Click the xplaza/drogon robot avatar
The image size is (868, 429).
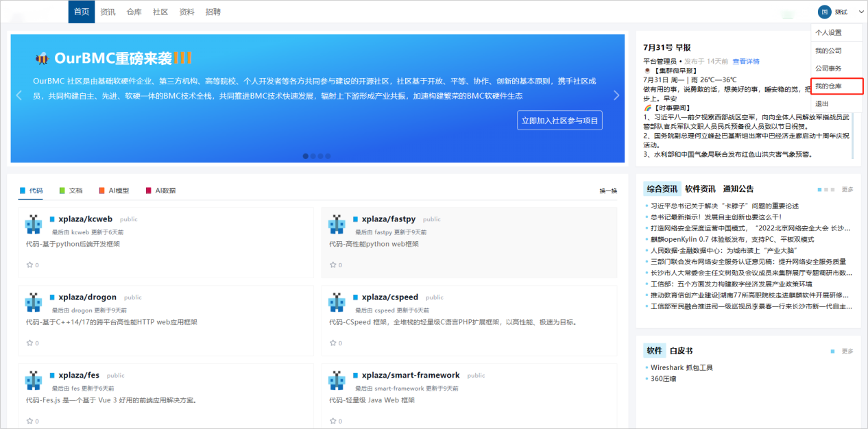tap(34, 302)
